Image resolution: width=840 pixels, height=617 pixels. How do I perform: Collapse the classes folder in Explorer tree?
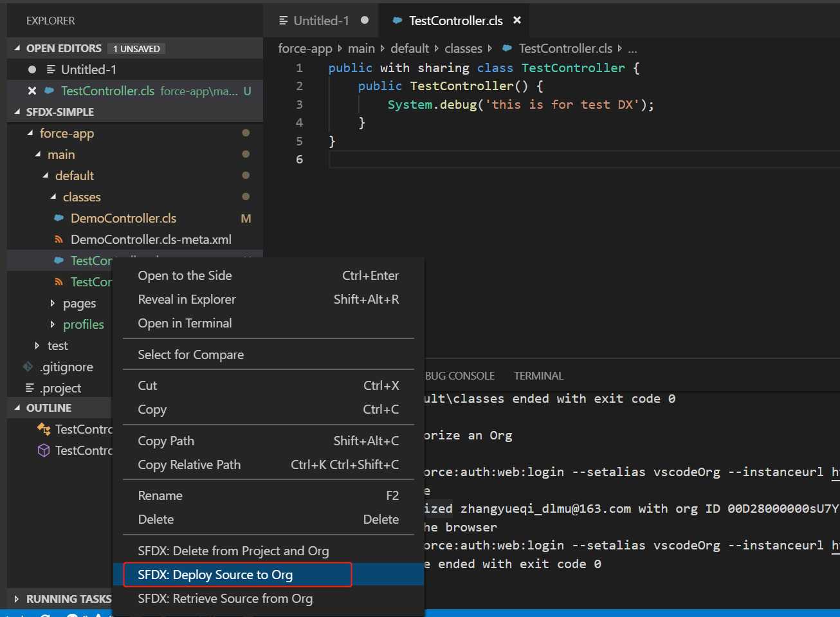point(53,197)
